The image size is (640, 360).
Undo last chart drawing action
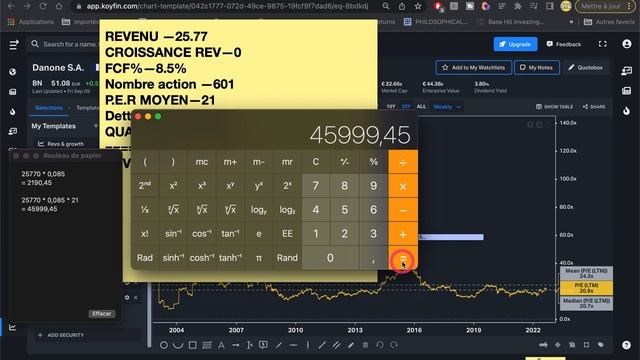380,345
